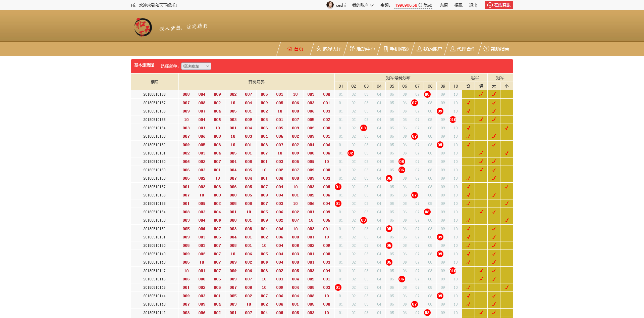Click the phone icon beside 手机购彩
Image resolution: width=644 pixels, height=318 pixels.
coord(385,49)
